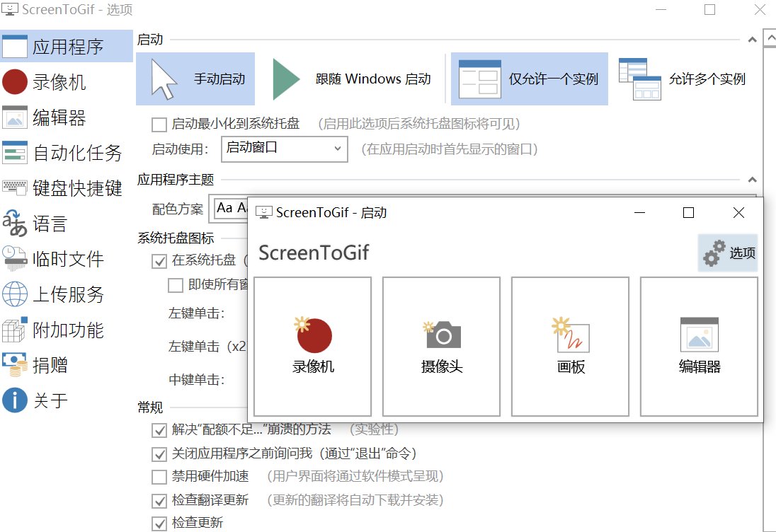Image resolution: width=776 pixels, height=532 pixels.
Task: Open the 录像机 recorder from the launcher
Action: [312, 347]
